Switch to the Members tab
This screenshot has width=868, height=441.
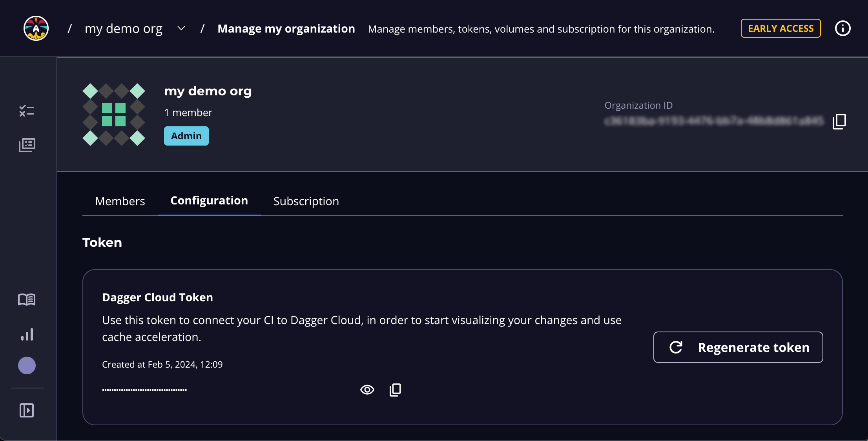coord(120,200)
